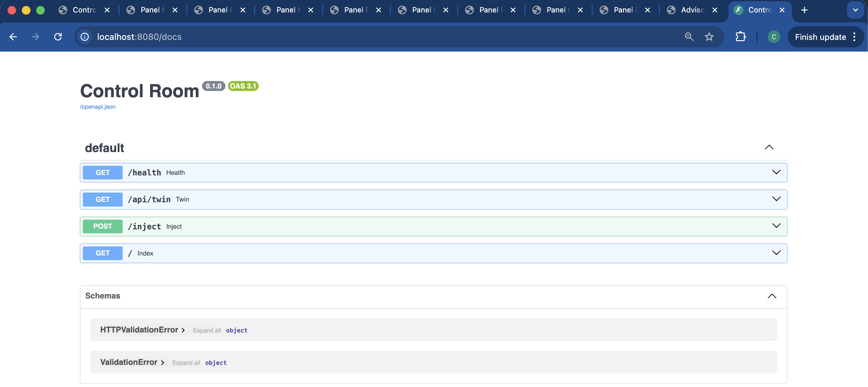This screenshot has width=868, height=387.
Task: Expand the GET / Index endpoint
Action: click(433, 253)
